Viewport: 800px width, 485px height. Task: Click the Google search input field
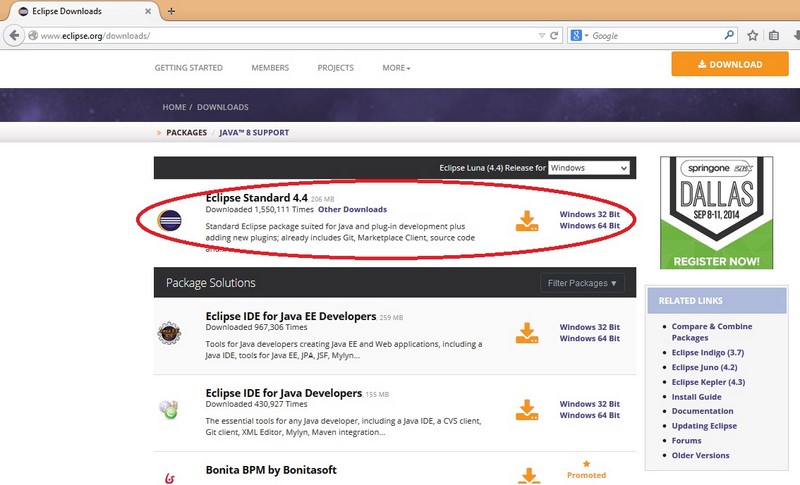point(655,35)
